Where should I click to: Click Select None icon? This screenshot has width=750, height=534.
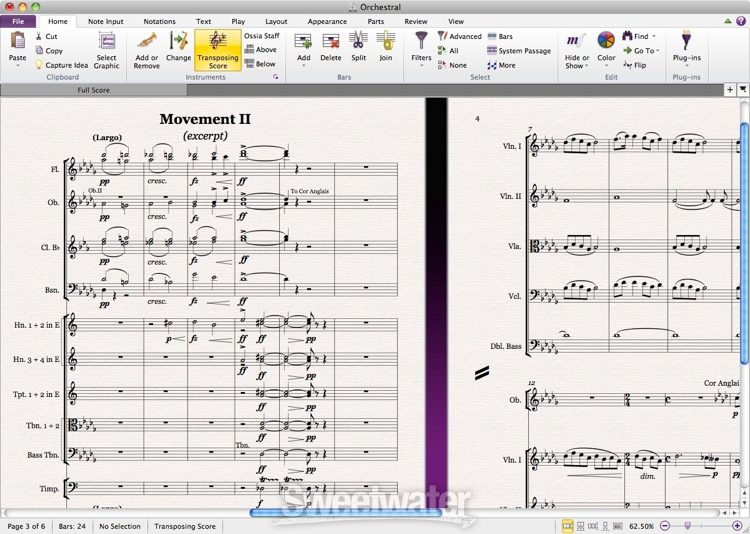click(442, 65)
